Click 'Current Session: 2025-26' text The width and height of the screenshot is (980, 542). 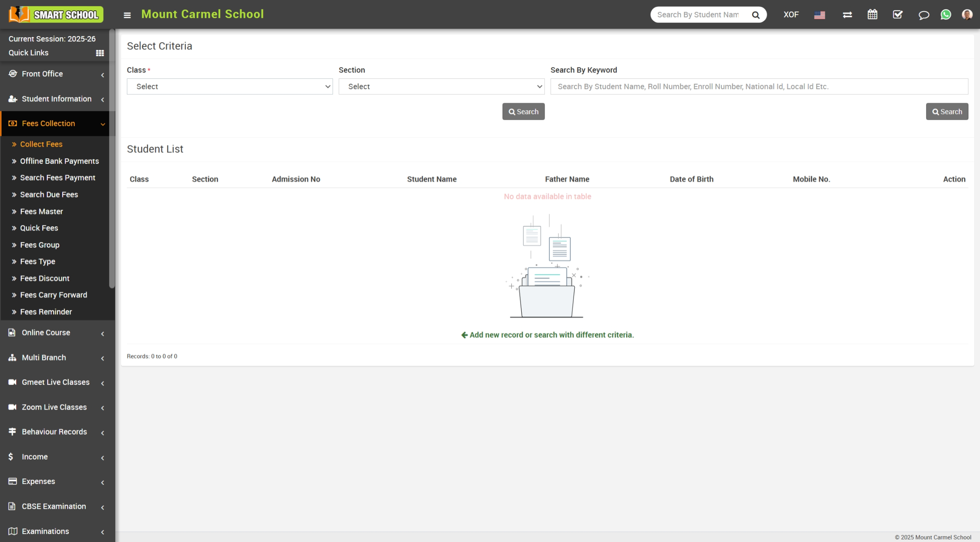[x=52, y=39]
